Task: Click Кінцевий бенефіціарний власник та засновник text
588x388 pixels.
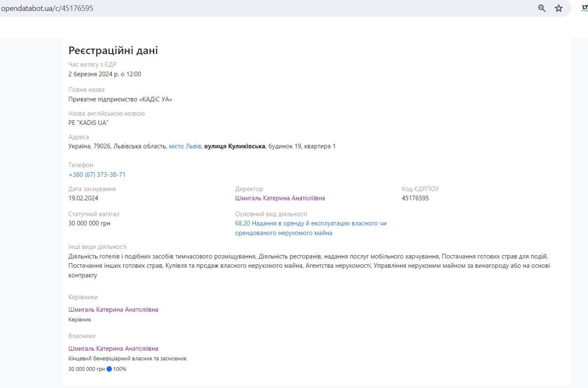Action: [x=128, y=358]
